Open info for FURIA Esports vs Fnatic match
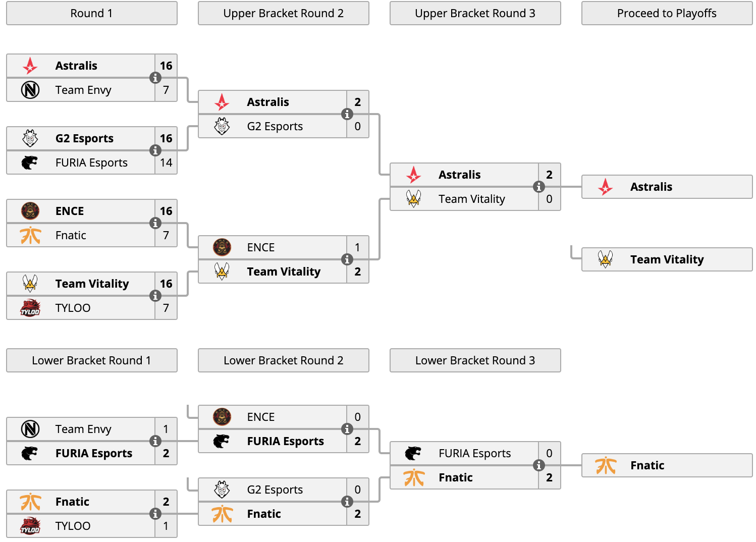The width and height of the screenshot is (756, 542). (x=539, y=465)
